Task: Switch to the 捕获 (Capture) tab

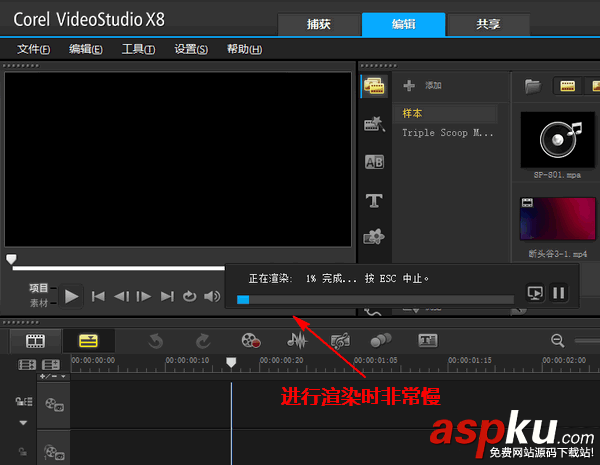Action: [x=319, y=24]
